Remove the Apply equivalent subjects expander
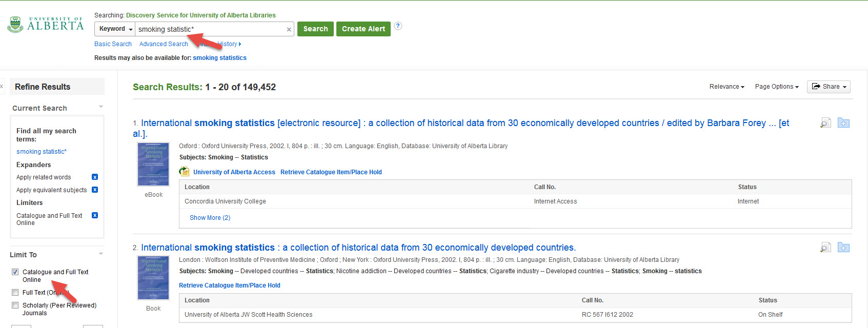 [x=95, y=190]
